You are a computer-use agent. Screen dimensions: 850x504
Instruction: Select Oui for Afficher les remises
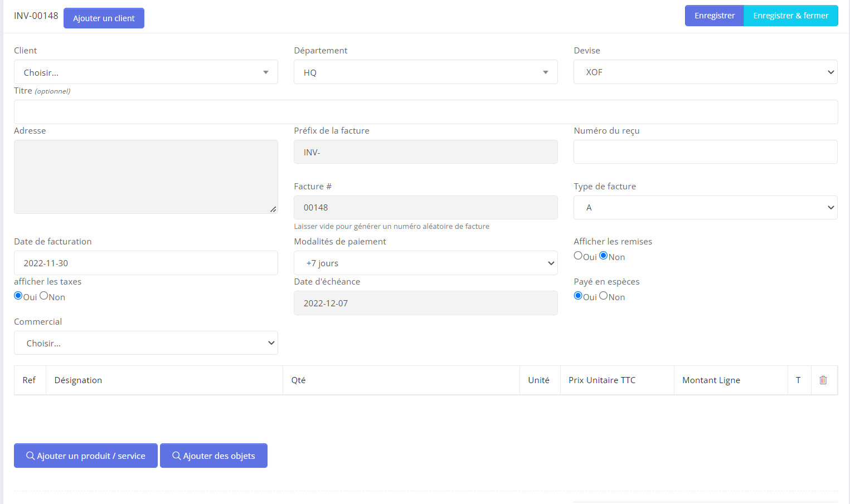coord(578,256)
